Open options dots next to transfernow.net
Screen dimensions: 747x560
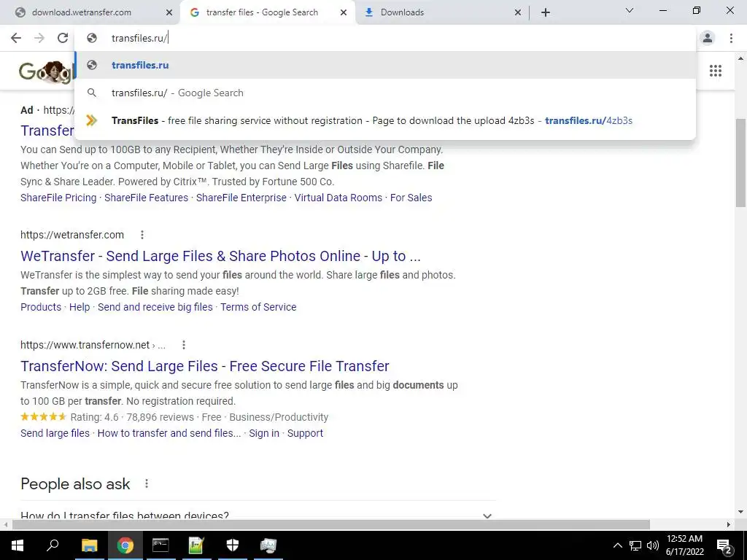183,345
